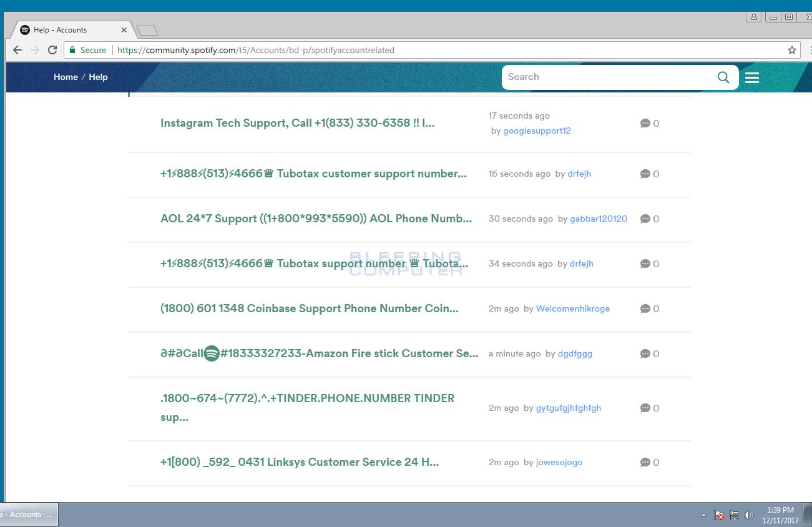Click the Spotify favicon on the tab
This screenshot has height=527, width=812.
click(x=25, y=29)
